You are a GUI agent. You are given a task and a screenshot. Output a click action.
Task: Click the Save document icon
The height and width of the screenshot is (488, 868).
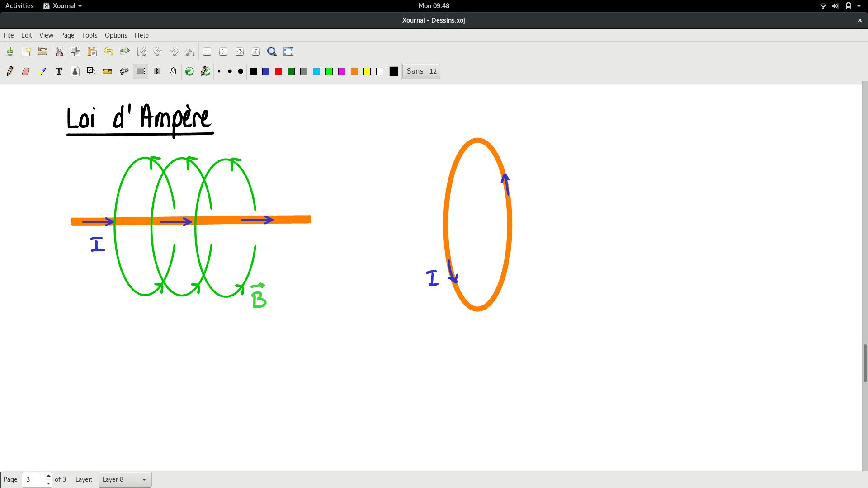[x=10, y=52]
